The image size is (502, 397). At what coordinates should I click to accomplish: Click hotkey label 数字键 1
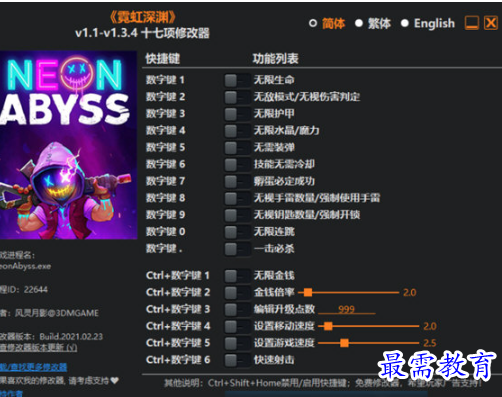pos(165,80)
